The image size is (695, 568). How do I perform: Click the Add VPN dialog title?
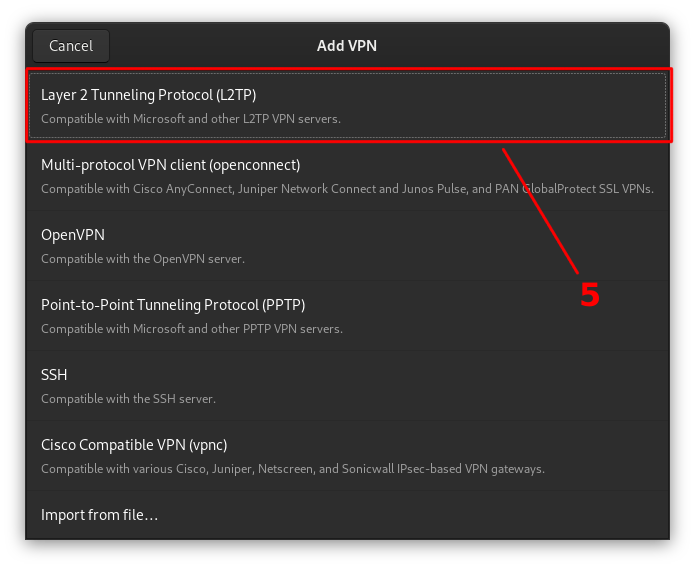tap(347, 46)
